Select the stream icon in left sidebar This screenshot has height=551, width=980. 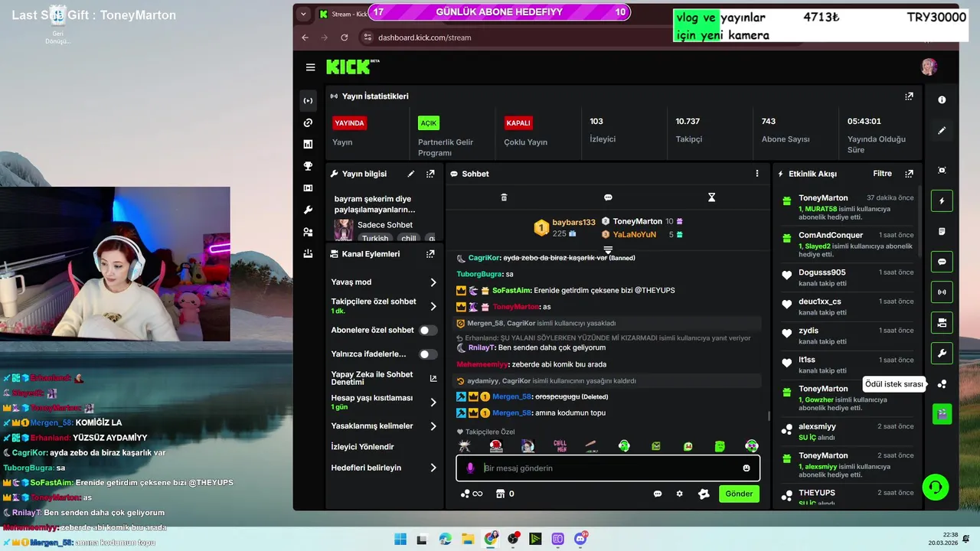(x=308, y=101)
